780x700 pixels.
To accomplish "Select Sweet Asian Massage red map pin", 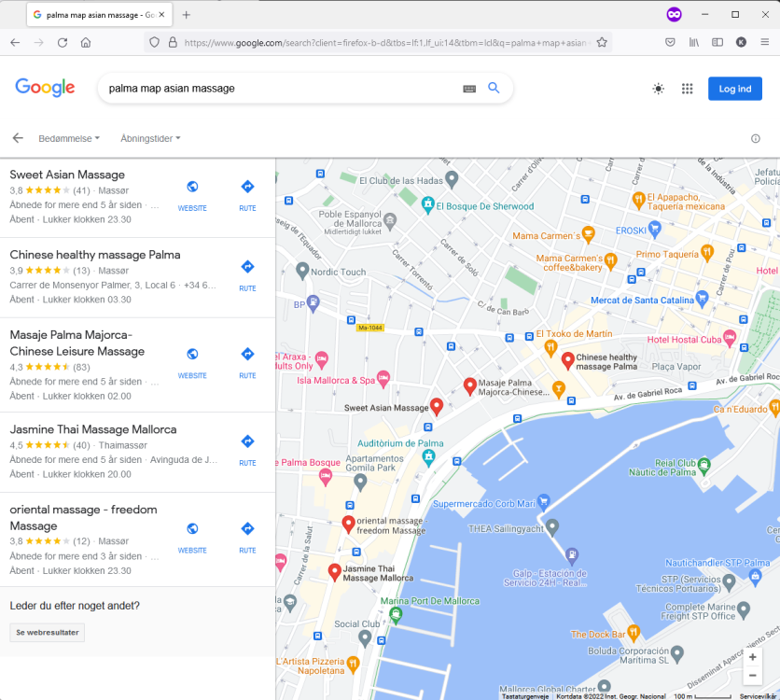I will (x=437, y=407).
